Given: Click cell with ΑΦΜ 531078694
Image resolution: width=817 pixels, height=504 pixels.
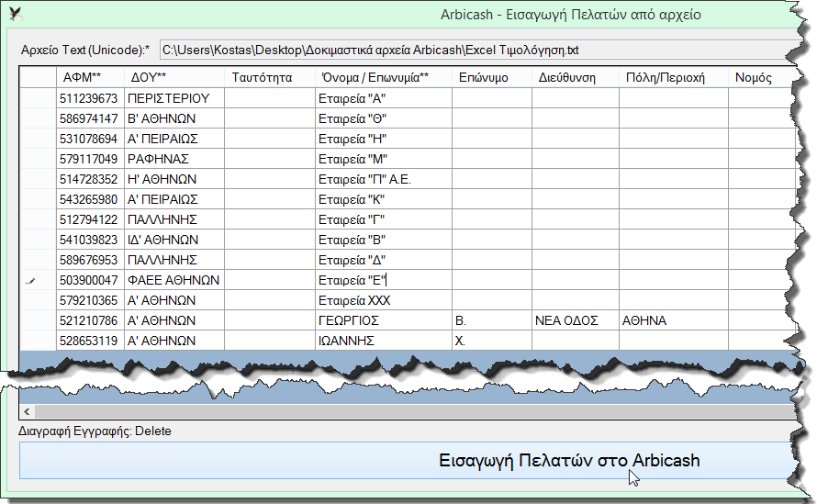Looking at the screenshot, I should tap(90, 139).
